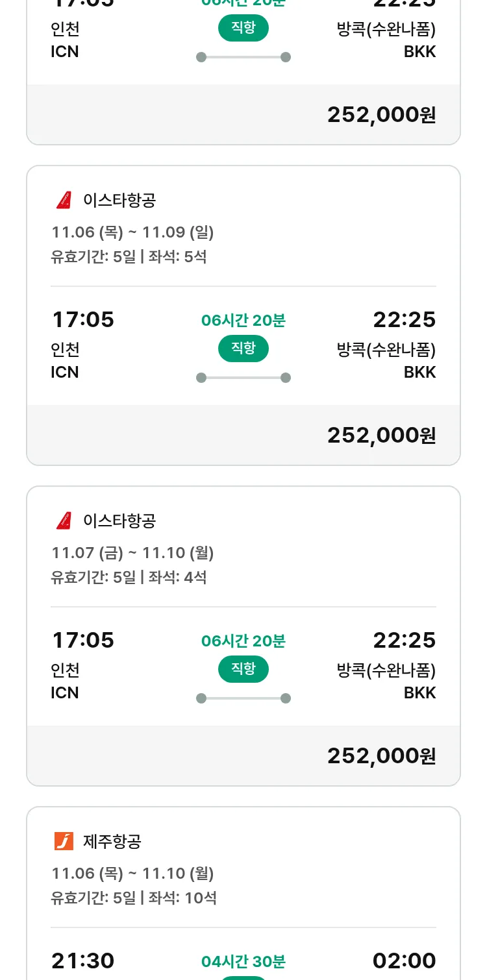Open the 이스타항공 name on the 좌석 4석 card
The height and width of the screenshot is (980, 487).
(x=119, y=521)
